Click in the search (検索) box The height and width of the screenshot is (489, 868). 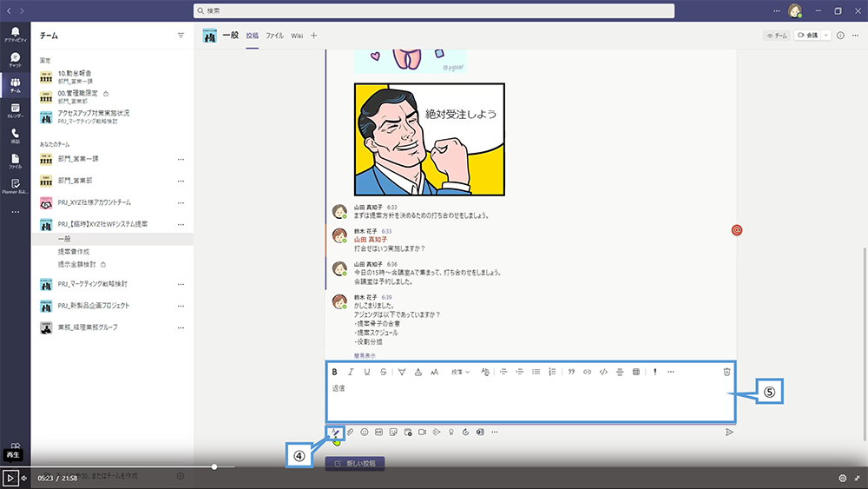[x=434, y=10]
